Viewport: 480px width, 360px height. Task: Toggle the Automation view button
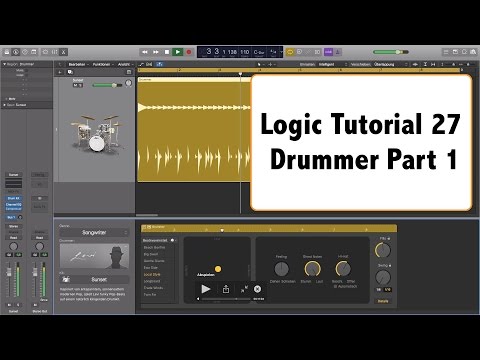click(x=142, y=64)
